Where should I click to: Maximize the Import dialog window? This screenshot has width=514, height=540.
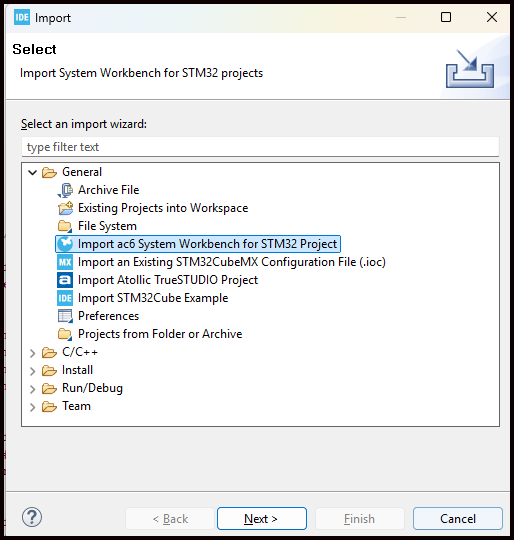pyautogui.click(x=446, y=17)
